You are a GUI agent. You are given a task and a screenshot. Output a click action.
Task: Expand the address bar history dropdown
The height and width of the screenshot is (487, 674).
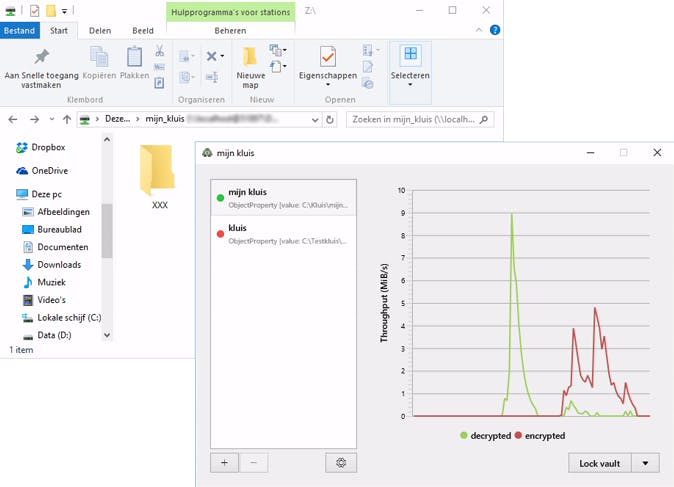click(315, 120)
